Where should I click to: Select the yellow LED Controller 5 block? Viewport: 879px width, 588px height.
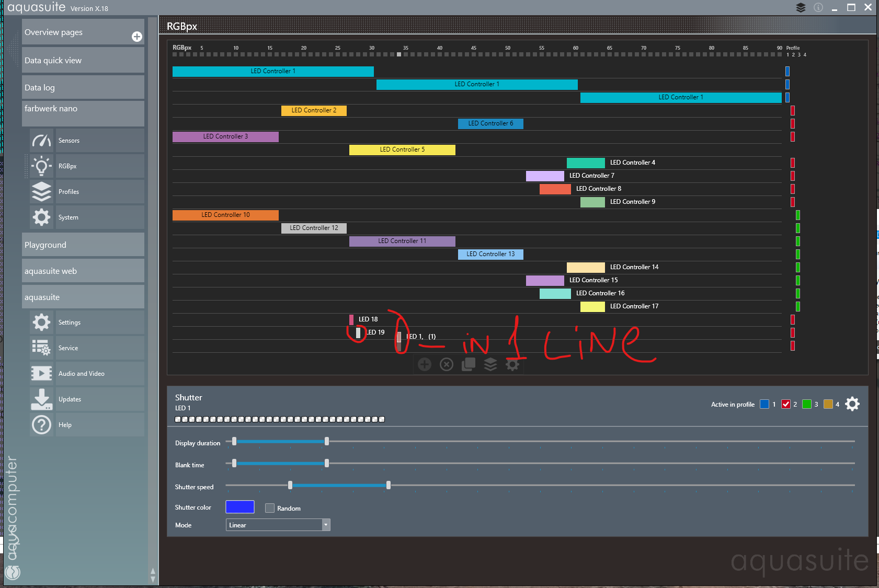coord(402,149)
